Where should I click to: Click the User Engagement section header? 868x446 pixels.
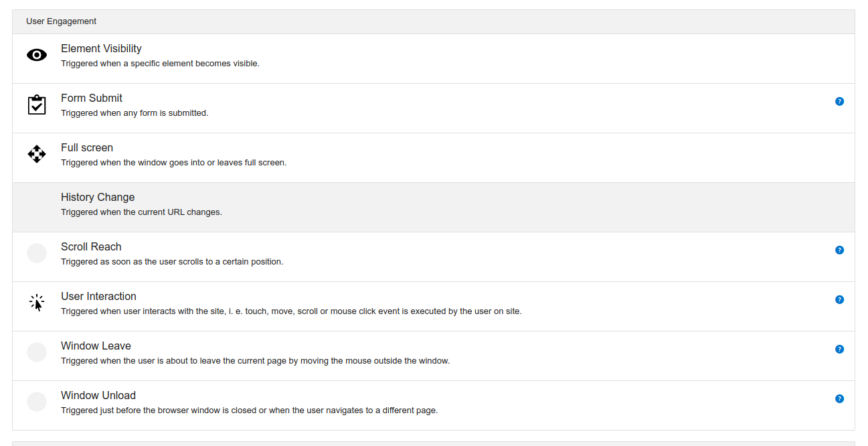click(x=62, y=21)
